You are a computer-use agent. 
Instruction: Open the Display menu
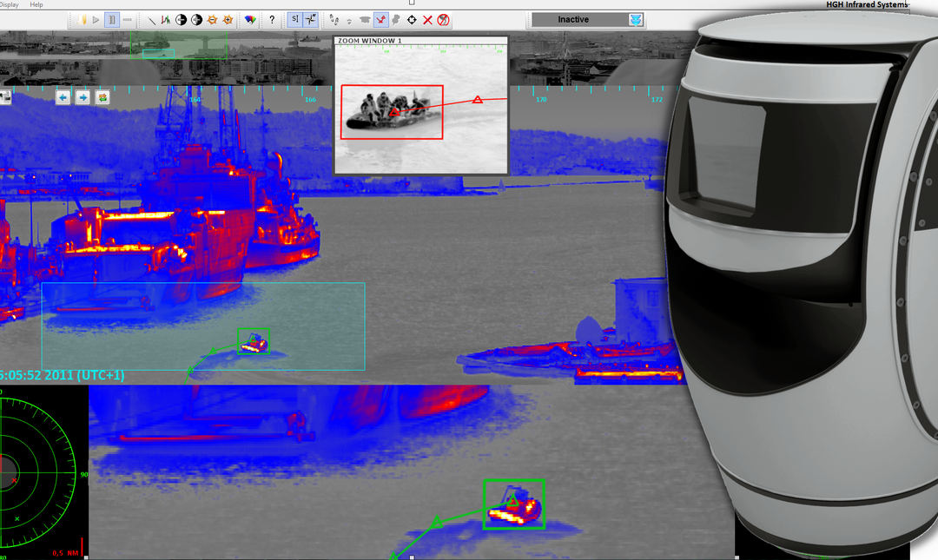click(9, 4)
